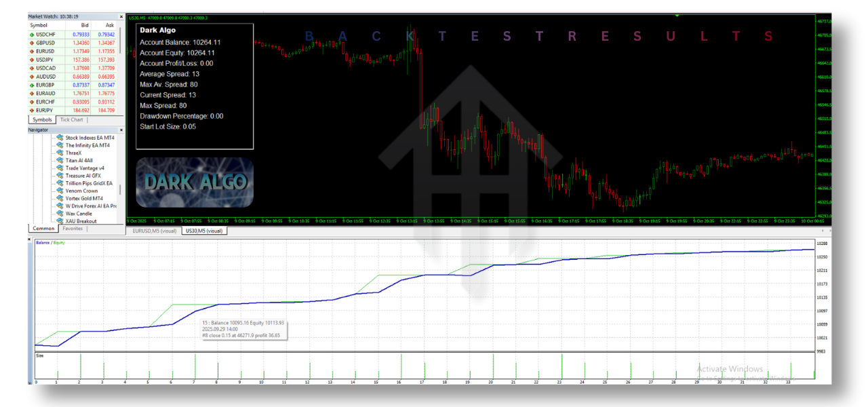The image size is (868, 407).
Task: Click the GBPUSD symbol direction icon
Action: [x=32, y=43]
